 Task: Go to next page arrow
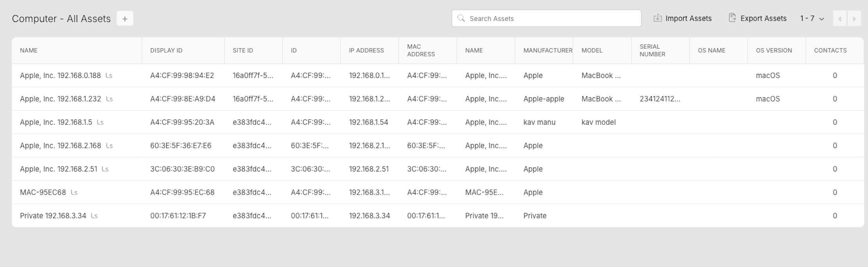point(854,19)
